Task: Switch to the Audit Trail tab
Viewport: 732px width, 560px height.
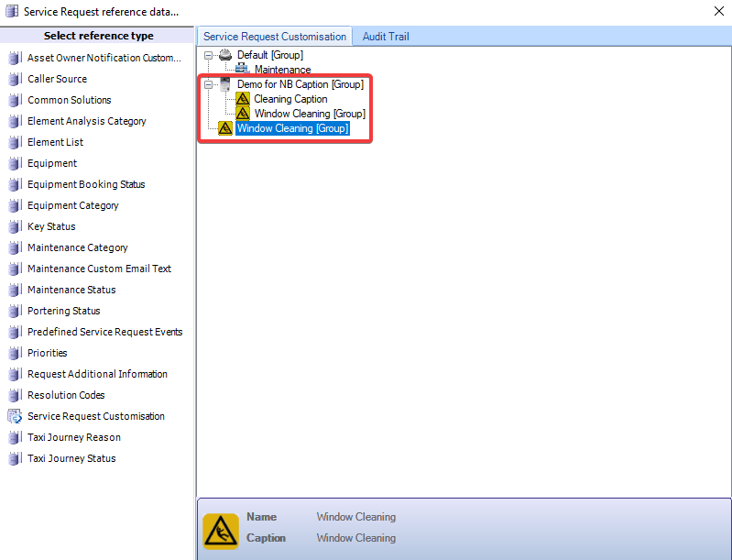Action: [385, 37]
